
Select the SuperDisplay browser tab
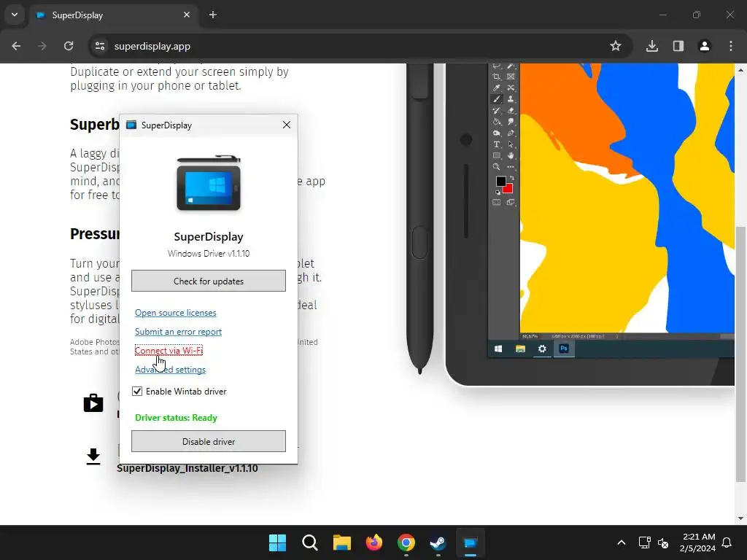click(115, 15)
